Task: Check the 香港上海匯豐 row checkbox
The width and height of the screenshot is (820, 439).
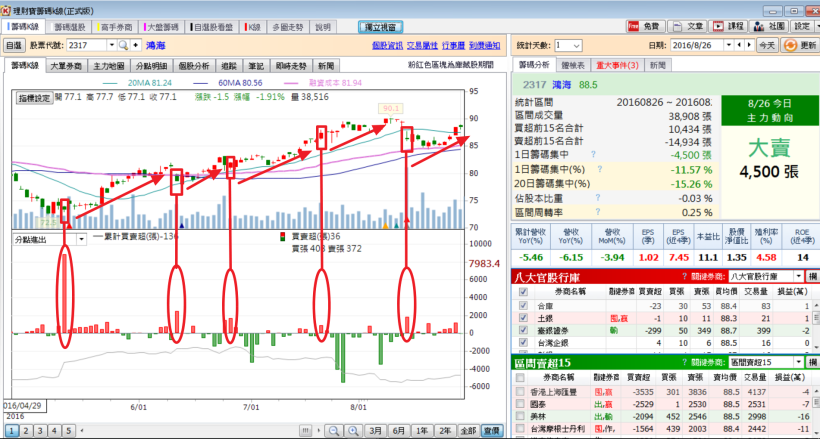Action: click(520, 391)
